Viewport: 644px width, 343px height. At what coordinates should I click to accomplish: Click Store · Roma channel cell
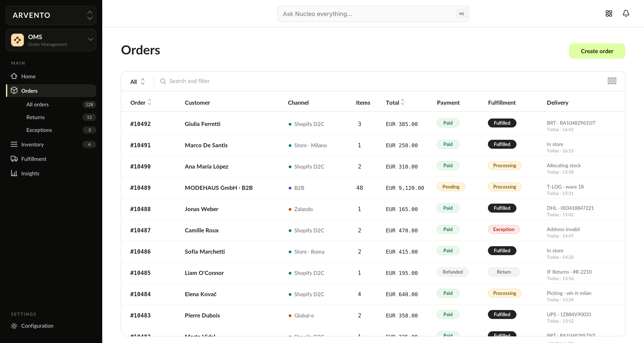point(306,252)
